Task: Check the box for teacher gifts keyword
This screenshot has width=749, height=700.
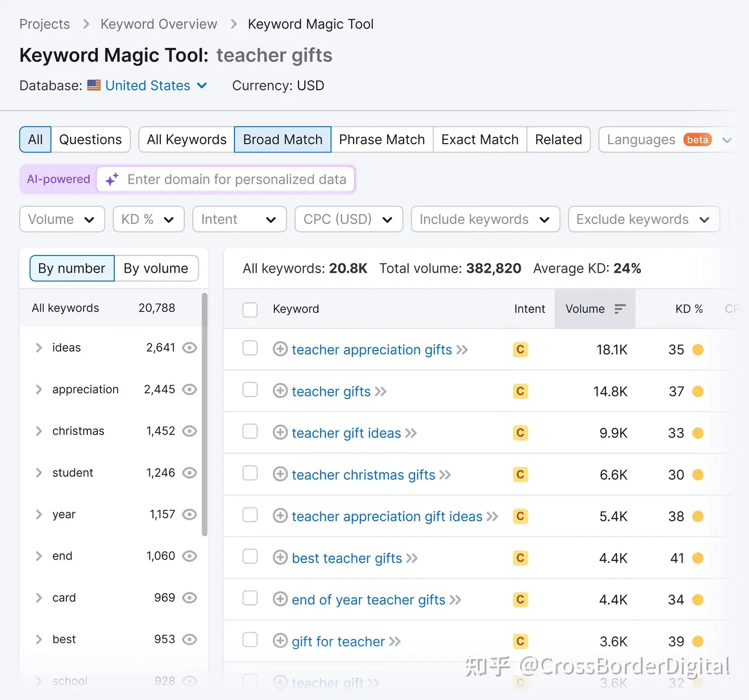Action: point(250,390)
